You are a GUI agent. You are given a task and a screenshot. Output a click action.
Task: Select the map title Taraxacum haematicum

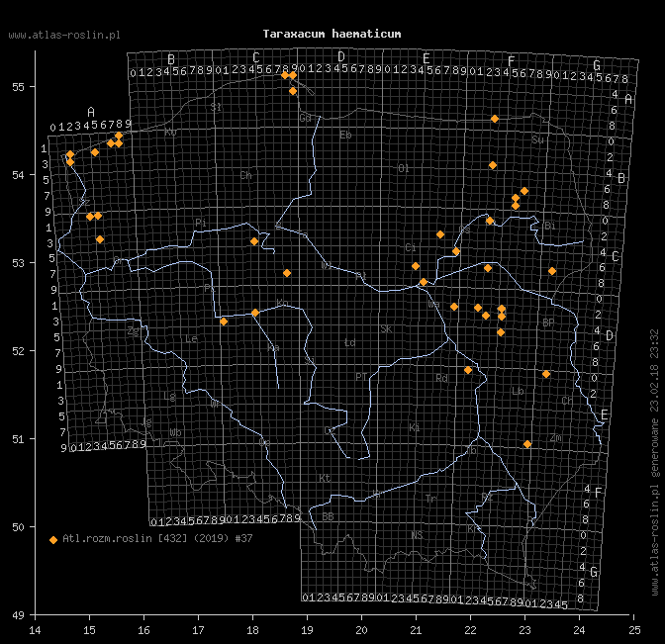point(332,34)
